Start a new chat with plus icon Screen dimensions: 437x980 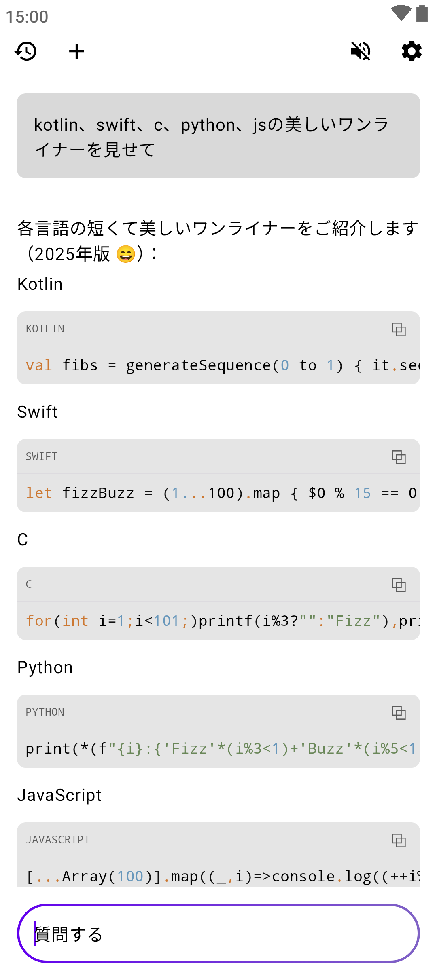pos(76,51)
